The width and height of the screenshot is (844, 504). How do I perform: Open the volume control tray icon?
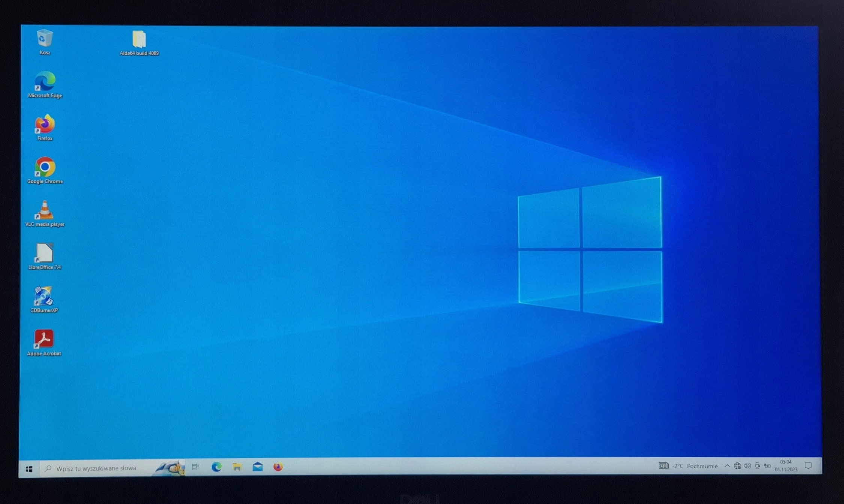[x=747, y=466]
